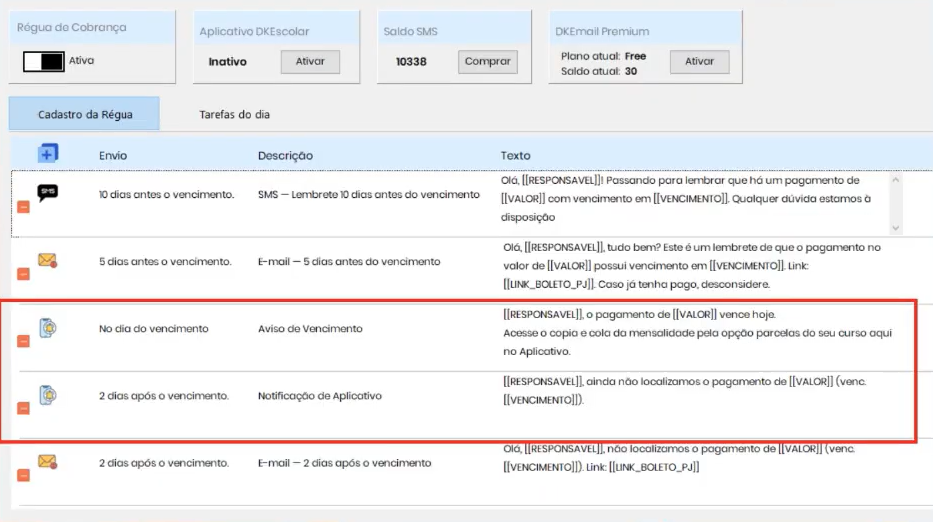Open the Cadastro da Régua tab

click(x=84, y=114)
